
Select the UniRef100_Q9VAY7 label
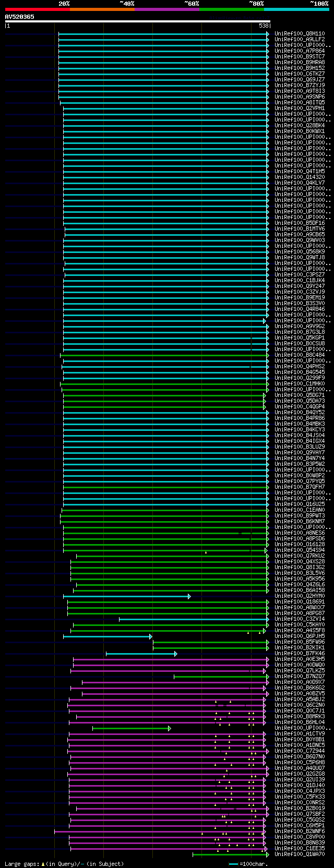300,453
